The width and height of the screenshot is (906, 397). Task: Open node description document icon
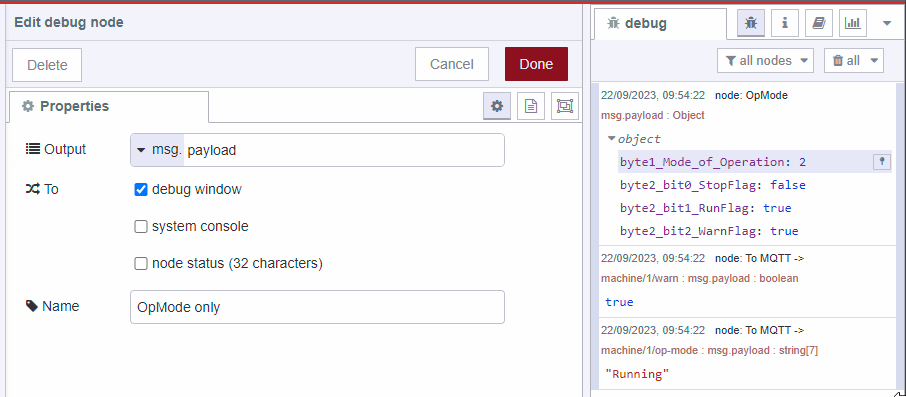pyautogui.click(x=530, y=106)
